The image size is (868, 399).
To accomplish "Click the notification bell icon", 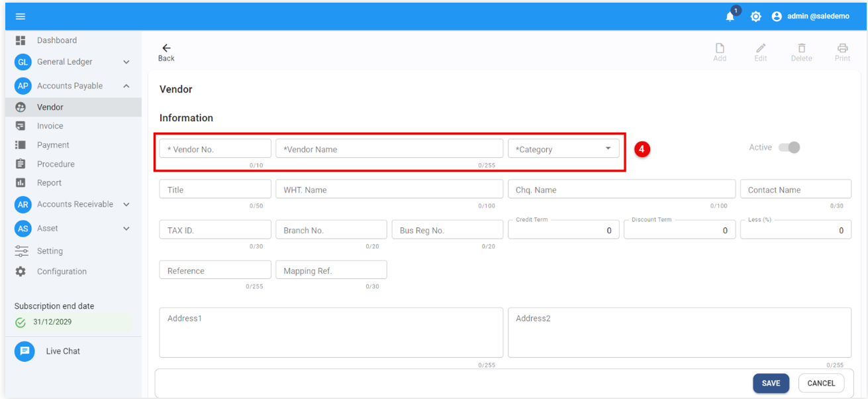I will coord(730,17).
